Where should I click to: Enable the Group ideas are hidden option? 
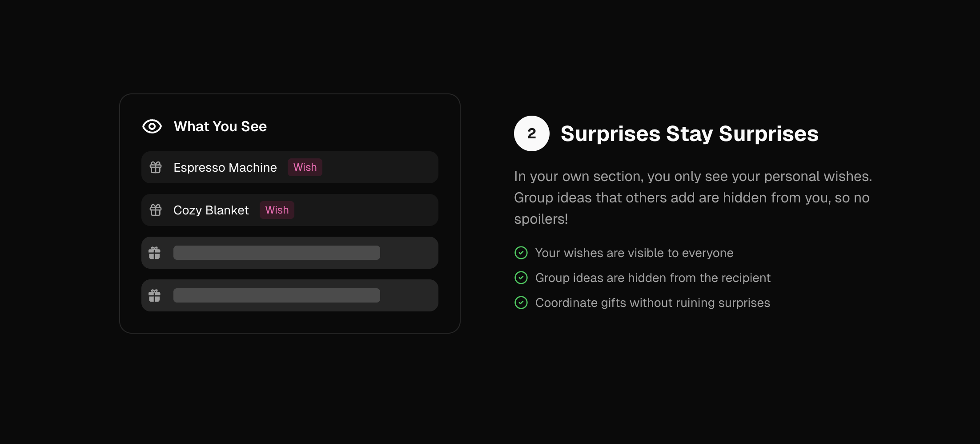coord(653,278)
